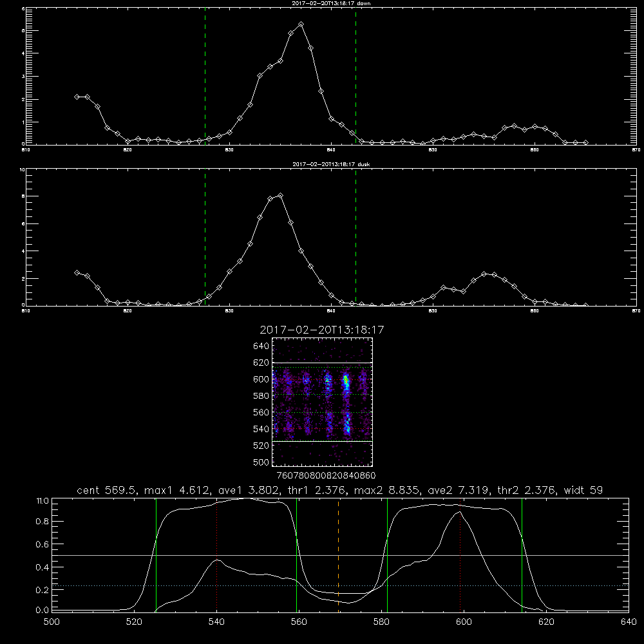The width and height of the screenshot is (644, 644).
Task: Select the 0.2 label on bottom plot y-axis
Action: pyautogui.click(x=43, y=590)
